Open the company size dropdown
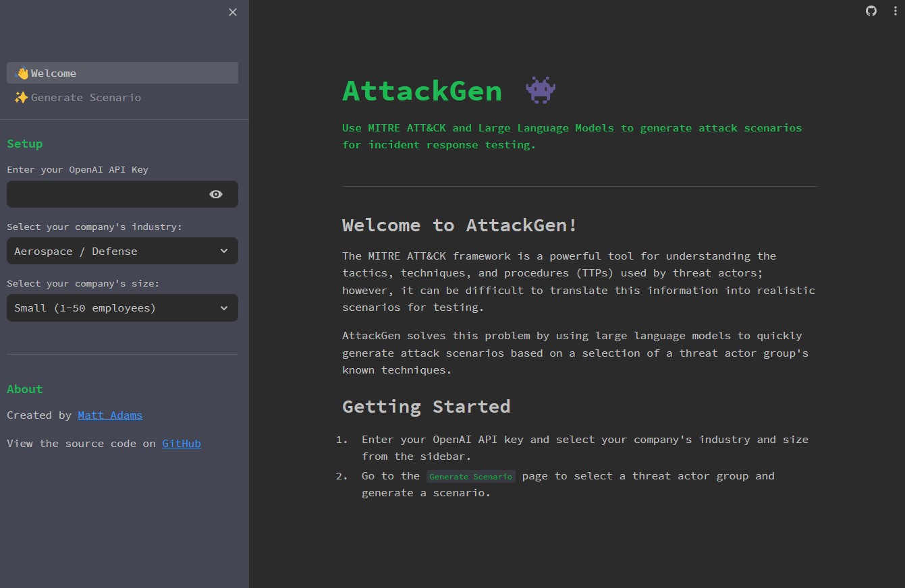905x588 pixels. click(122, 307)
